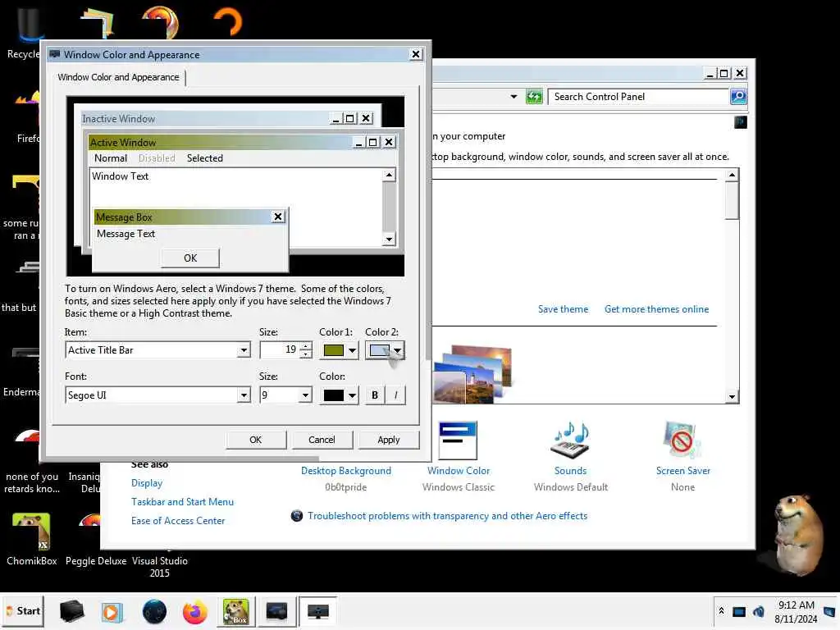Click the item Size field showing 19
This screenshot has width=840, height=630.
click(280, 349)
